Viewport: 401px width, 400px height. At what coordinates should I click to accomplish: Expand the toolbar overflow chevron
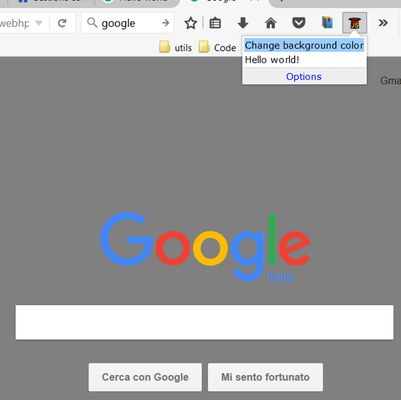coord(383,23)
